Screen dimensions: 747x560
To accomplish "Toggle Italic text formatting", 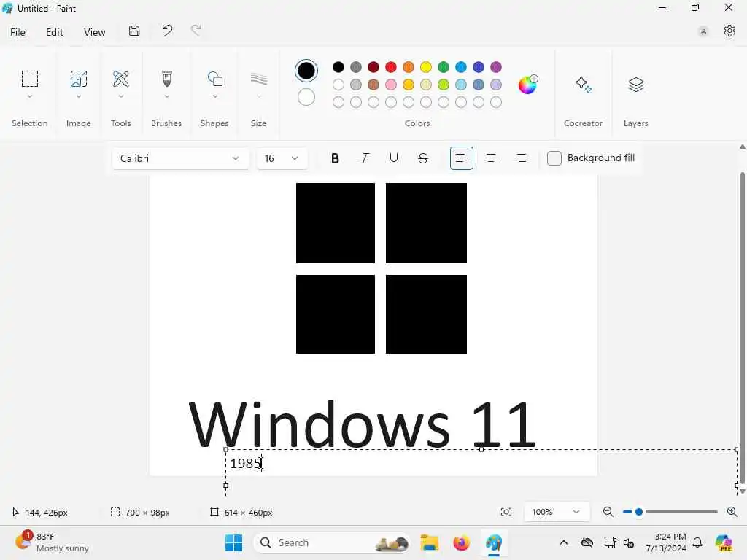I will (365, 158).
